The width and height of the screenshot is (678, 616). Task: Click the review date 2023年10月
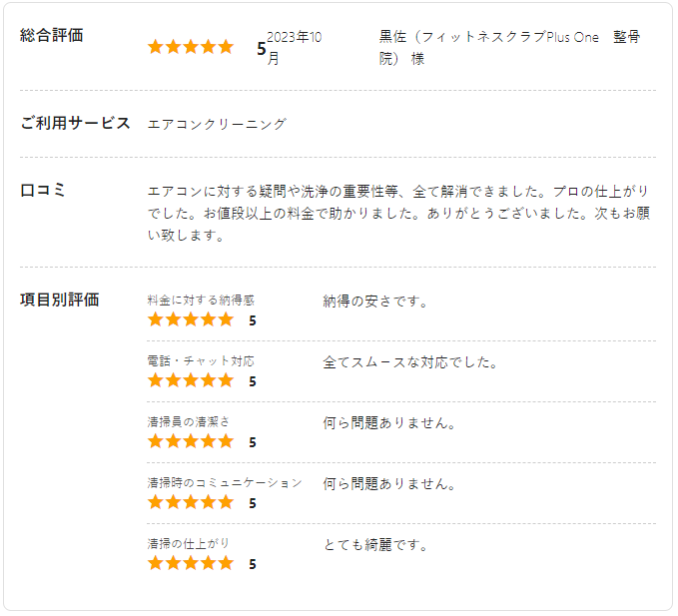[x=295, y=47]
